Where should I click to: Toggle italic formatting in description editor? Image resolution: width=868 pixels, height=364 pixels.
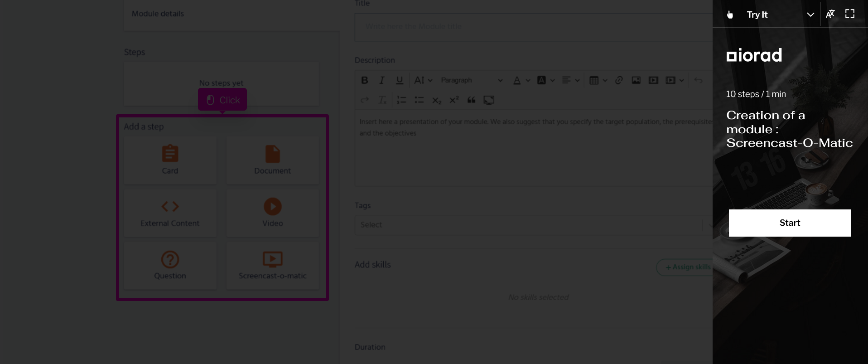pos(381,80)
